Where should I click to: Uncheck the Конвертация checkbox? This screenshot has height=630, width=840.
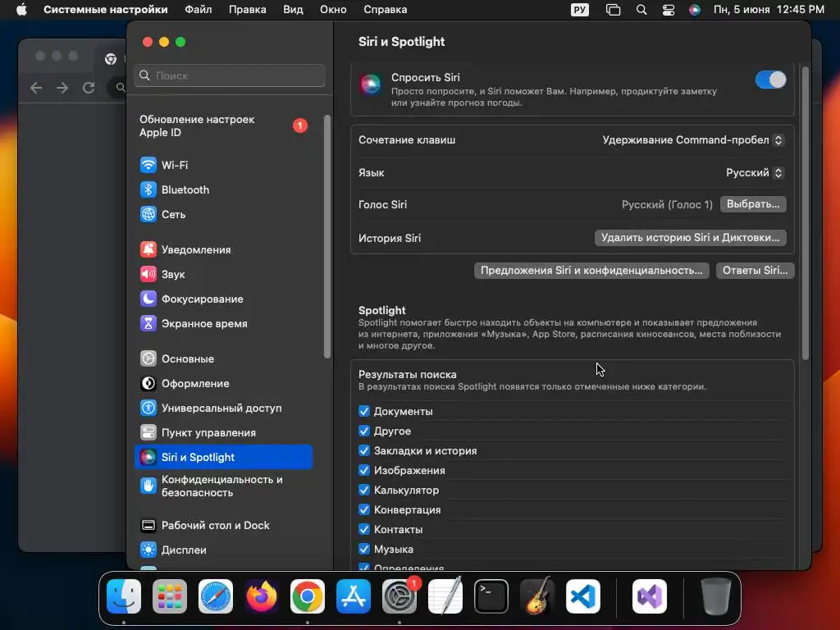click(x=364, y=509)
